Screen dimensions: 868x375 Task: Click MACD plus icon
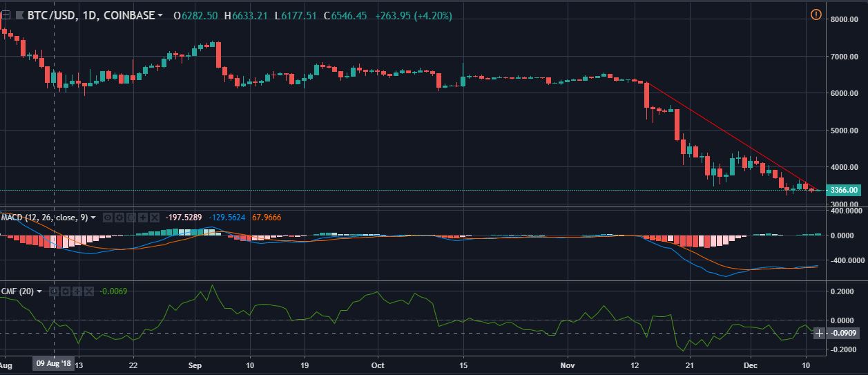coord(143,218)
